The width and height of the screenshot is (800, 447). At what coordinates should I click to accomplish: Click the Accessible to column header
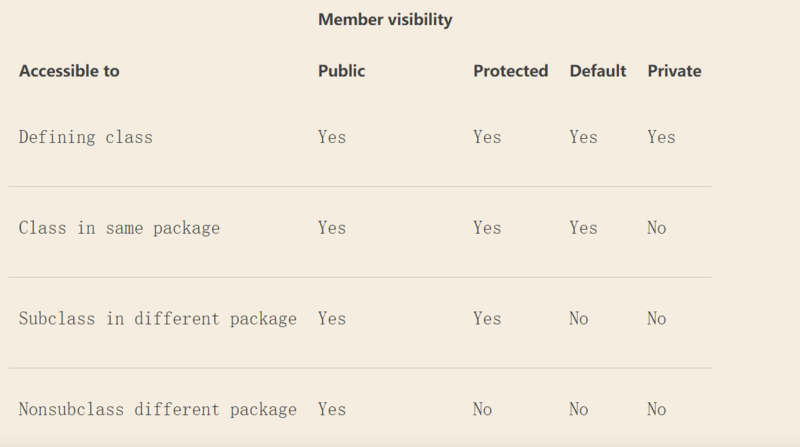tap(69, 71)
